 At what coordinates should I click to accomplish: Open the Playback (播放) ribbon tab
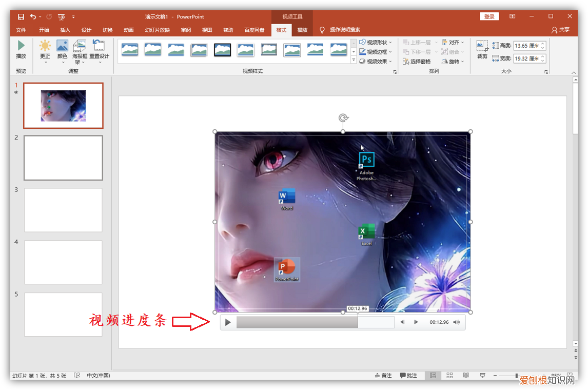tap(302, 30)
